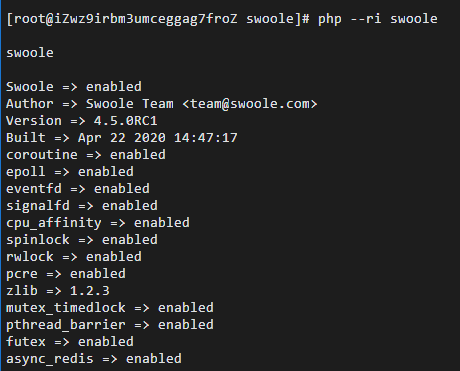Image resolution: width=460 pixels, height=371 pixels.
Task: Click the 'epoll' output line
Action: click(x=70, y=172)
